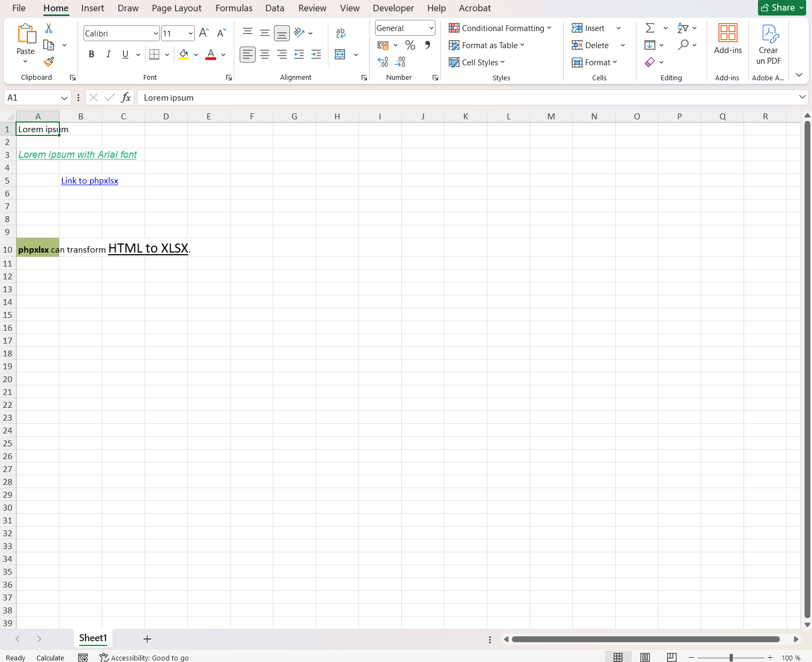Open the font name Calibri dropdown
This screenshot has height=662, width=812.
[156, 33]
